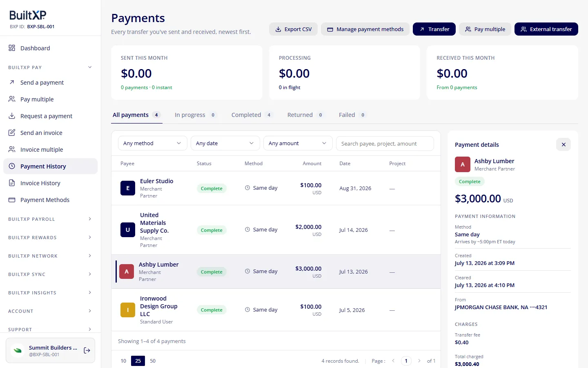The height and width of the screenshot is (368, 588).
Task: Collapse the BuiltXP Pay section
Action: 50,67
